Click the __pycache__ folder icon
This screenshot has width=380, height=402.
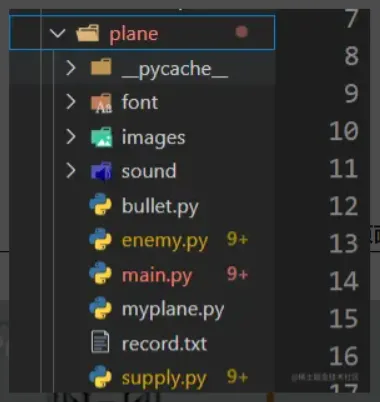click(101, 66)
